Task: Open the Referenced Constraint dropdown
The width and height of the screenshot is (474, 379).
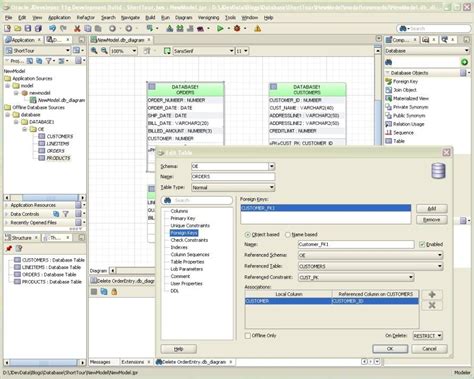Action: [411, 277]
